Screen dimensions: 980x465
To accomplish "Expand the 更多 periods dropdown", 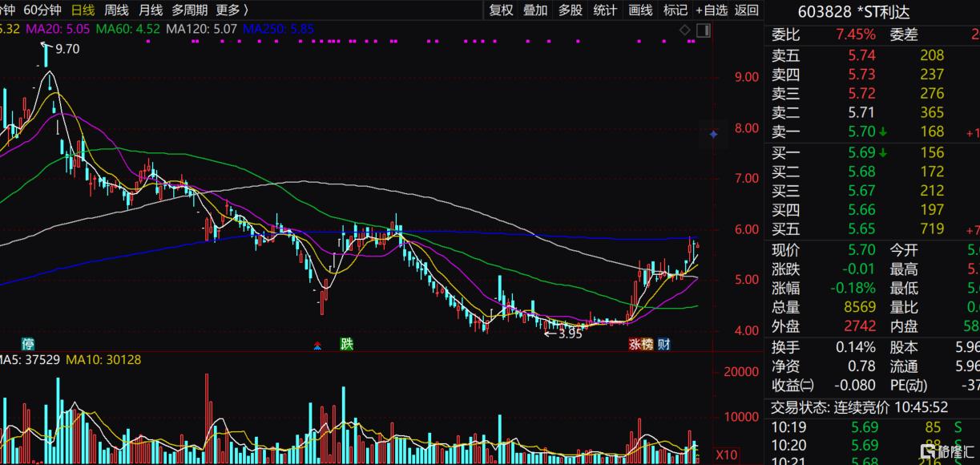I will click(232, 10).
